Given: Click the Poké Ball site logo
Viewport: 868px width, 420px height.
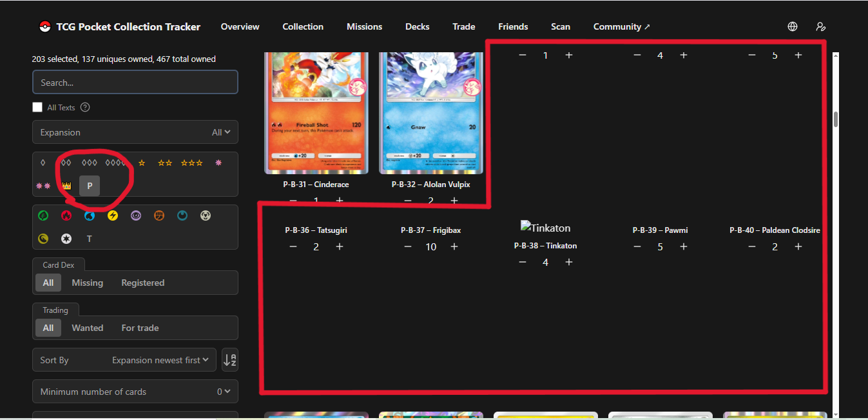Looking at the screenshot, I should pos(44,26).
